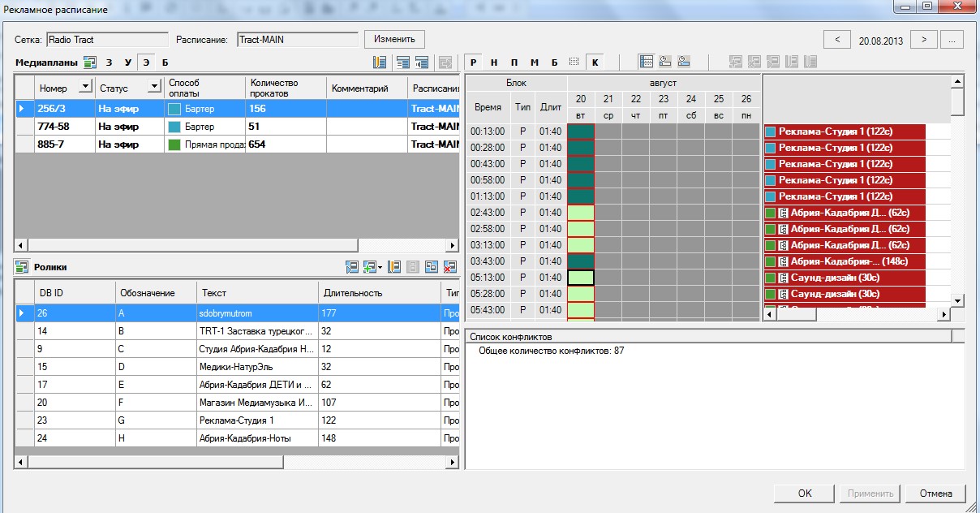Click the Длительность column header
Viewport: 980px width, 513px height.
379,292
